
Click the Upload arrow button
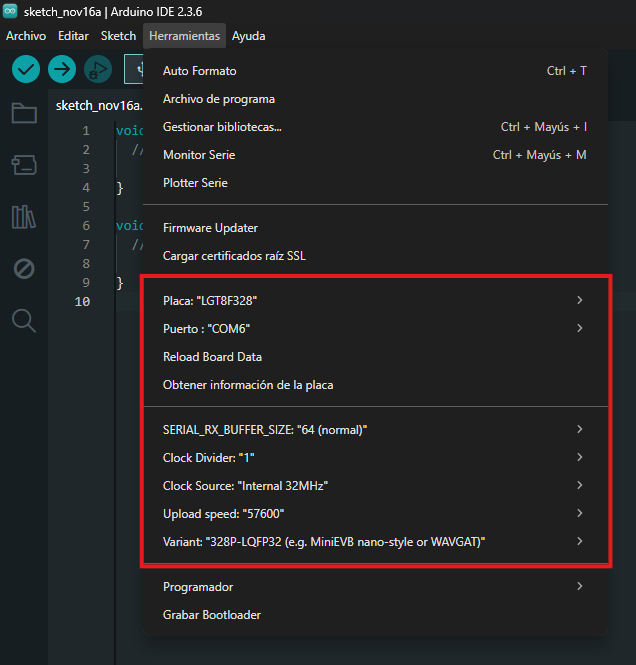(62, 69)
